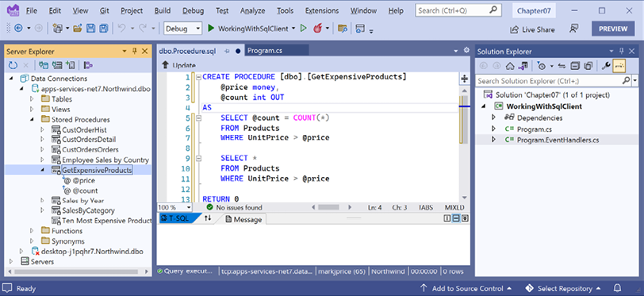Click in the Search (Ctrl+Q) box
This screenshot has width=644, height=296.
click(458, 10)
